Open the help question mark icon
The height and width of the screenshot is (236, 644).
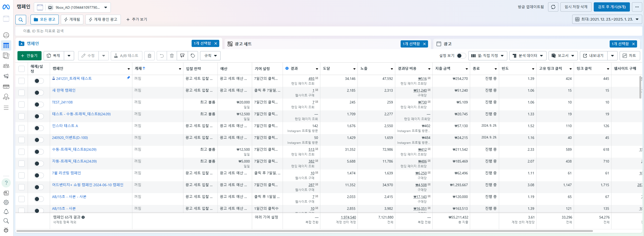pyautogui.click(x=6, y=183)
